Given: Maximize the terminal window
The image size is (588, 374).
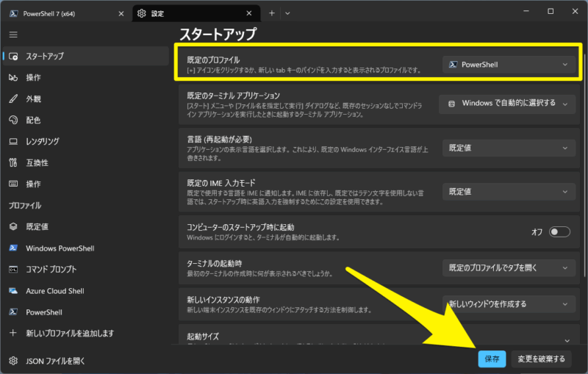Looking at the screenshot, I should tap(551, 11).
